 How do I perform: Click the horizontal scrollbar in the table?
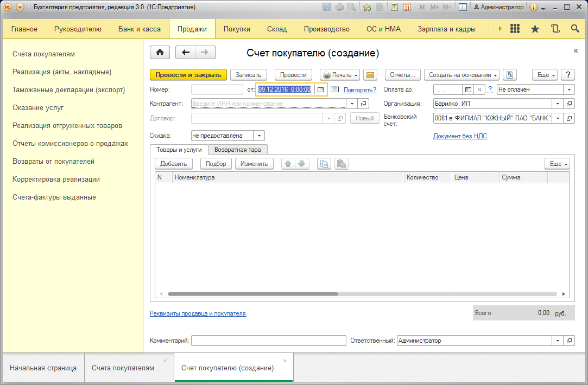pos(252,294)
